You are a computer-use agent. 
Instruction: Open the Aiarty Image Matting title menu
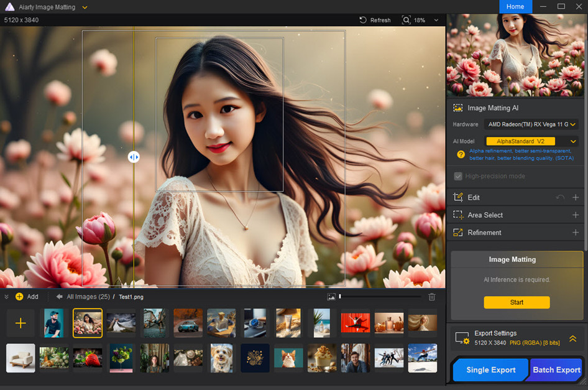click(85, 7)
